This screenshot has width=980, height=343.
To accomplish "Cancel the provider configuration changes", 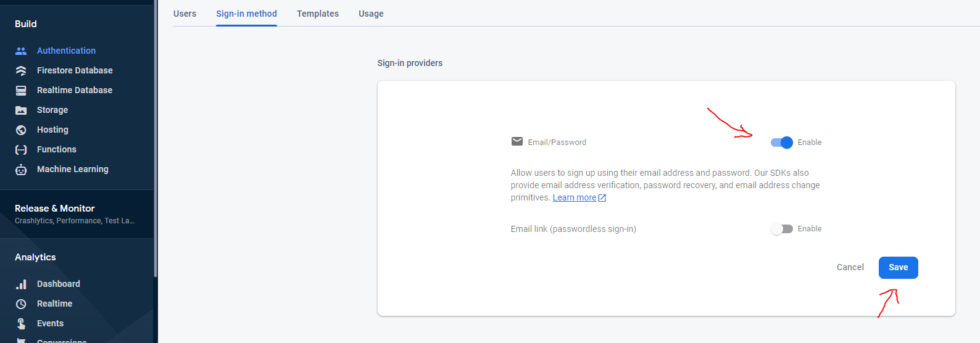I will (850, 267).
